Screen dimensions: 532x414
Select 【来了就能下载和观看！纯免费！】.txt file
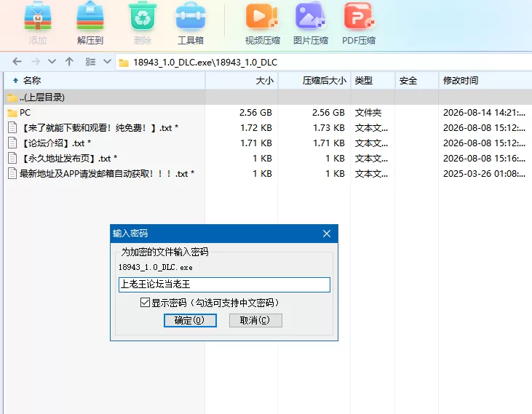268,128
